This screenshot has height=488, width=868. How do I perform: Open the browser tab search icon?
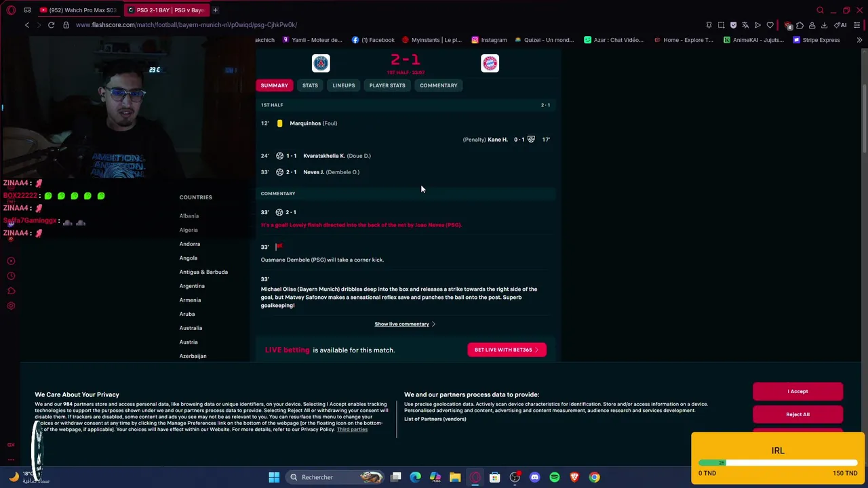(820, 10)
